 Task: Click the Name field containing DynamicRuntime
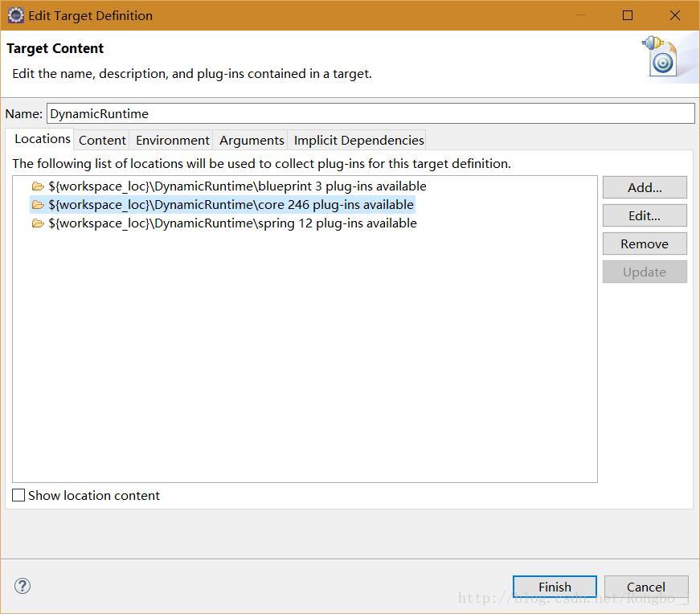click(x=370, y=113)
